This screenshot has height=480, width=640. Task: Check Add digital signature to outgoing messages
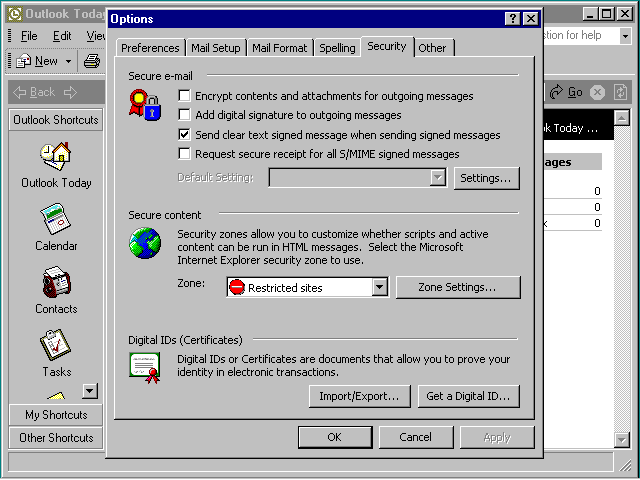[184, 115]
